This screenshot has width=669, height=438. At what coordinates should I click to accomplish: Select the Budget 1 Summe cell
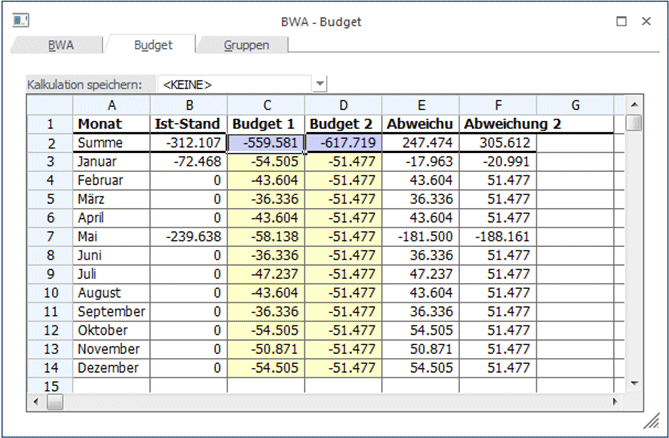266,143
